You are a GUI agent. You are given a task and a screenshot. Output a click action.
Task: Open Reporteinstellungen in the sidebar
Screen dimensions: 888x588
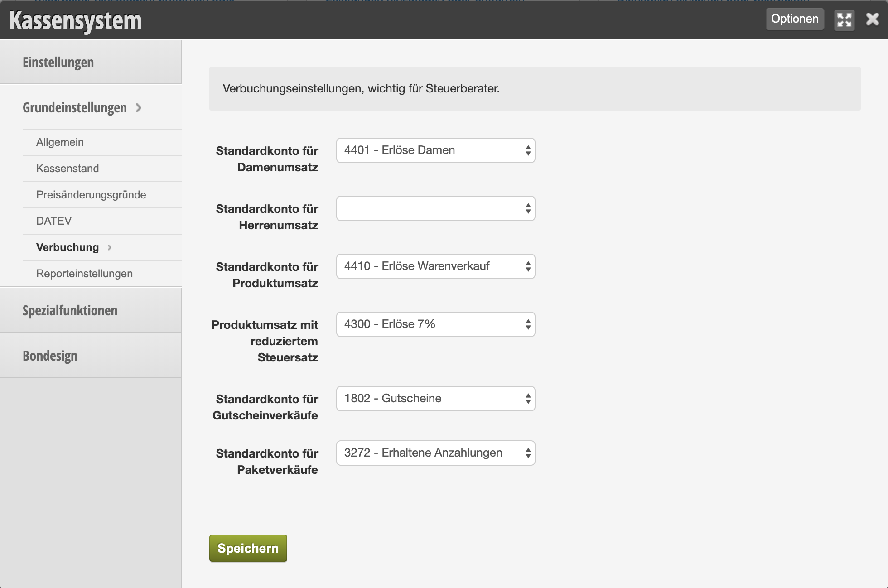[x=84, y=274]
